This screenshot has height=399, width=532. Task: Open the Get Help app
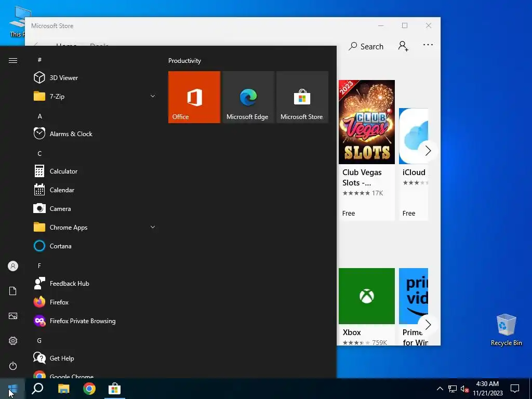click(95, 358)
